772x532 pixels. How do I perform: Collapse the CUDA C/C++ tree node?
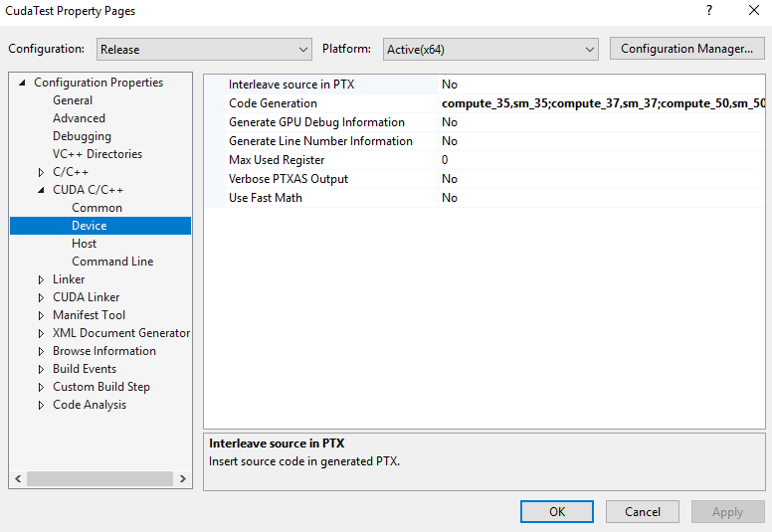click(x=42, y=190)
